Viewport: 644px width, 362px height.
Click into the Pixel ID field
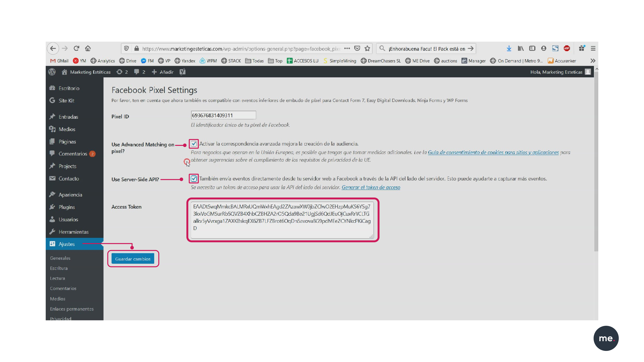click(x=223, y=115)
